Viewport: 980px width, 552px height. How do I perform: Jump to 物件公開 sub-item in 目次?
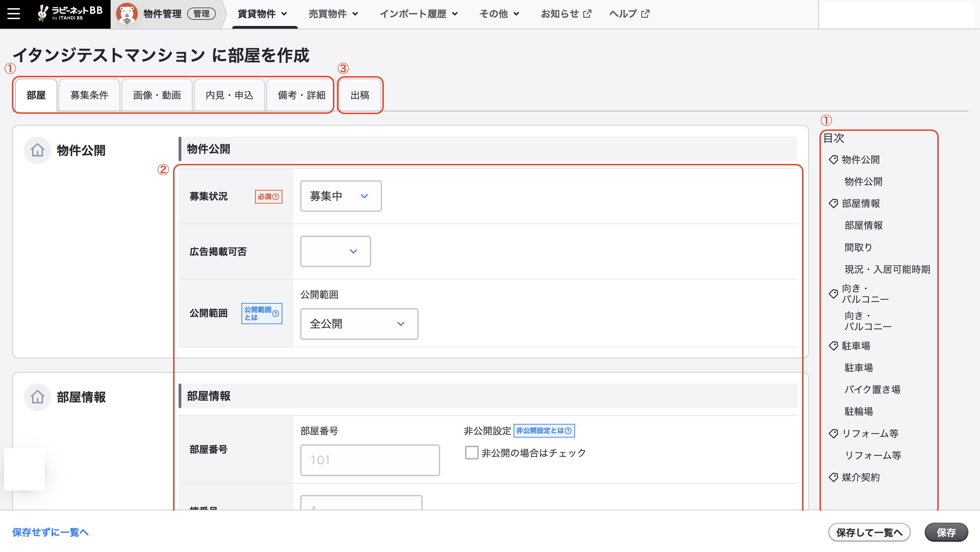864,182
